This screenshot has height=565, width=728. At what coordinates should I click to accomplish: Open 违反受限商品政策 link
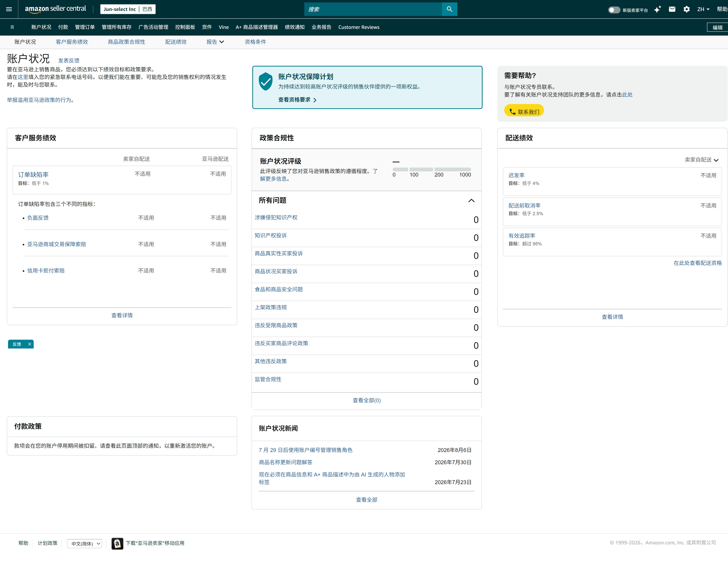pos(276,325)
